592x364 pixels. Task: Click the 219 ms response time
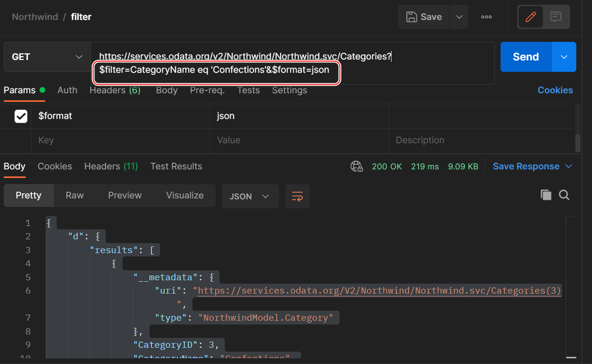click(425, 167)
